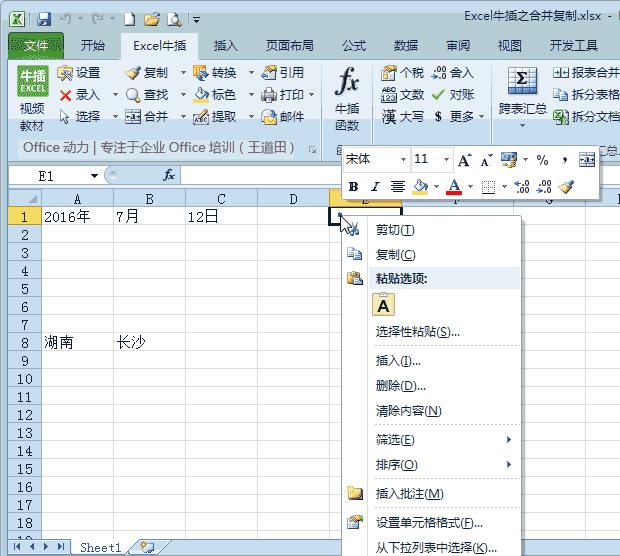Toggle Bold on the mini toolbar
Screen dimensions: 620x556
(353, 186)
